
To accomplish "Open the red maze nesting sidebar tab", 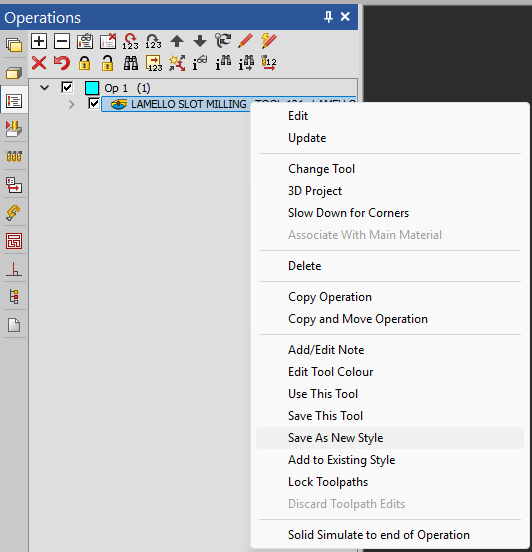I will pos(14,241).
